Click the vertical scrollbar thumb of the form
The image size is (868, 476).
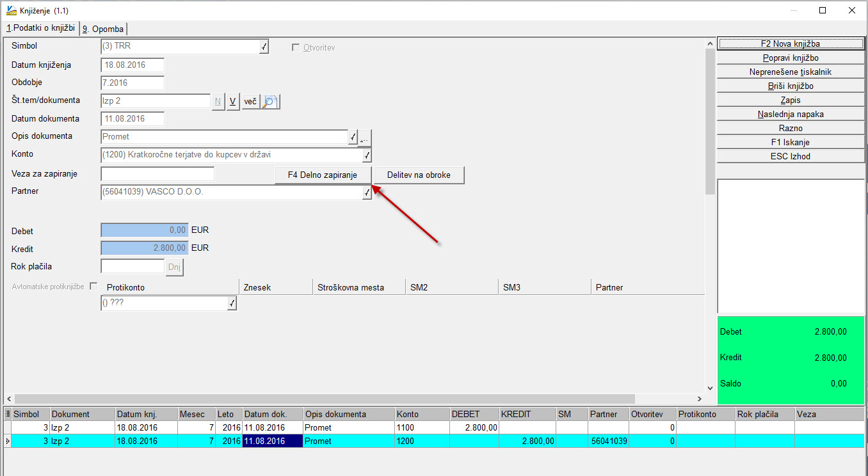click(x=709, y=122)
